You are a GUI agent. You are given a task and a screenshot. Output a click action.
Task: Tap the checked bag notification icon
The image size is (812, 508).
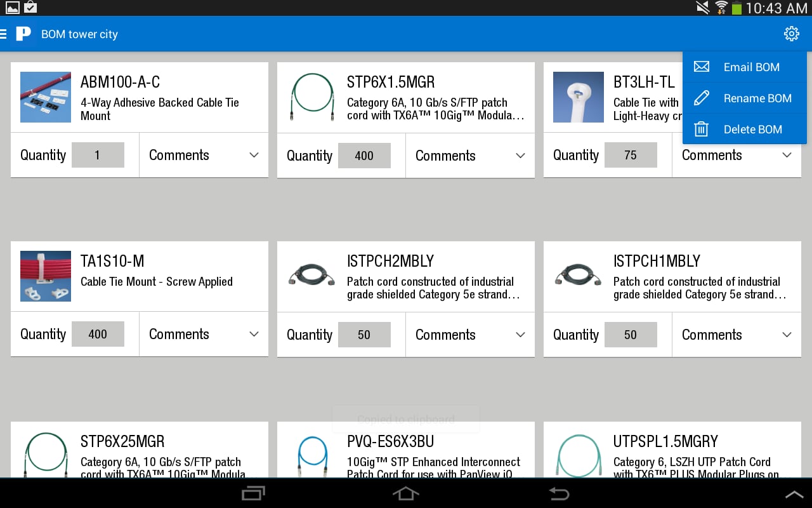30,8
